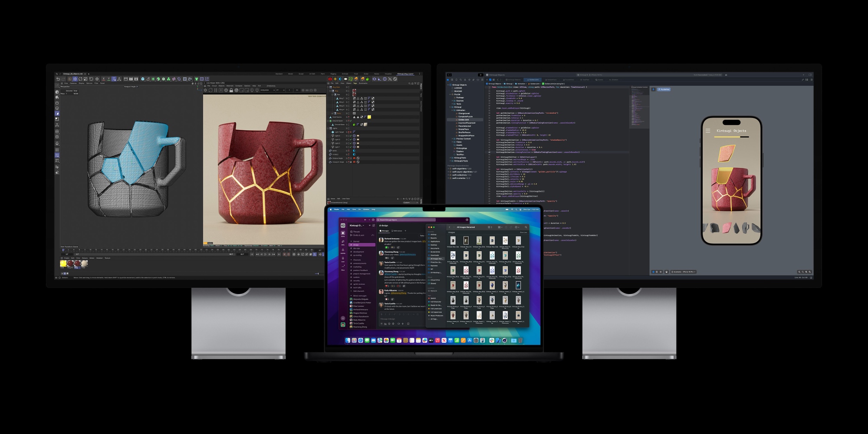Open search with Finder's magnifying glass icon
868x434 pixels.
[x=526, y=227]
